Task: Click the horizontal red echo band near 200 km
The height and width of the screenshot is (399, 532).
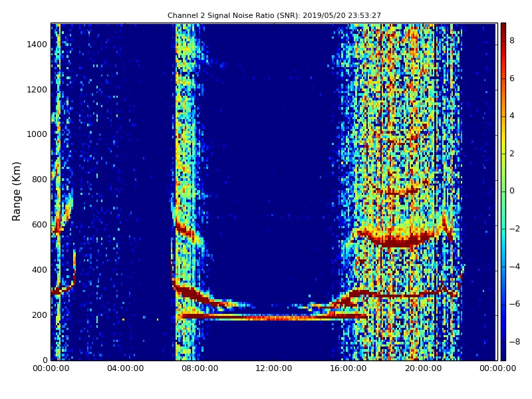Action: click(273, 317)
